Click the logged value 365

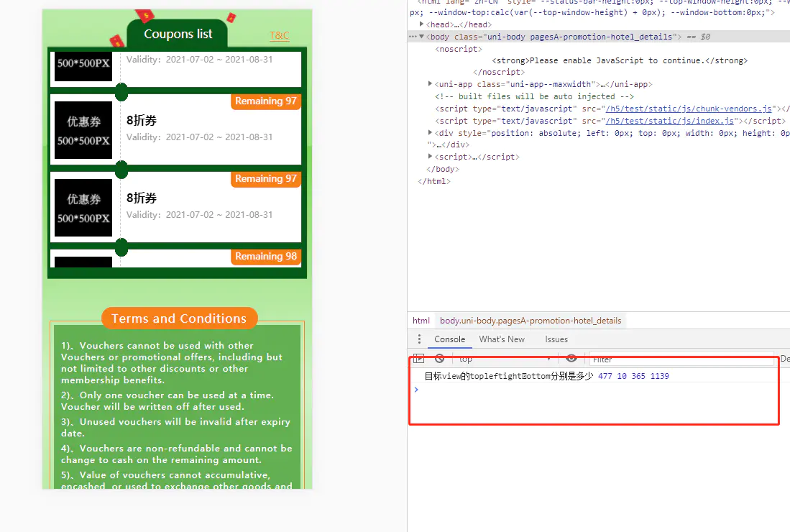(x=638, y=376)
